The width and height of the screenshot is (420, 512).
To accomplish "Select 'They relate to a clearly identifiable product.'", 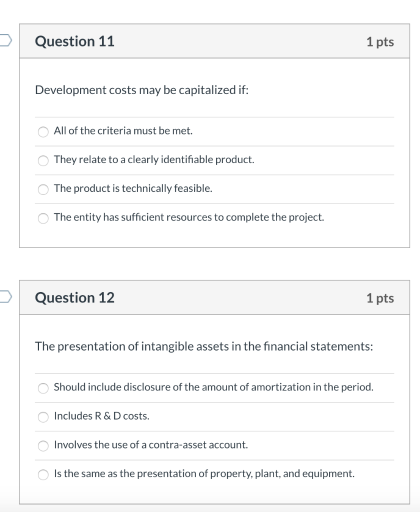I will tap(43, 161).
